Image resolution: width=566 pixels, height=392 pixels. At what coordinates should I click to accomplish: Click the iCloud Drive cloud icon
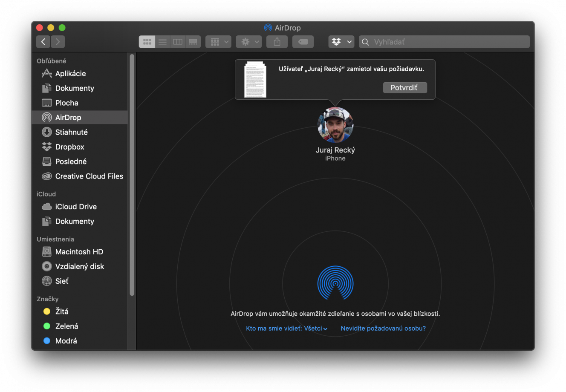pos(46,207)
